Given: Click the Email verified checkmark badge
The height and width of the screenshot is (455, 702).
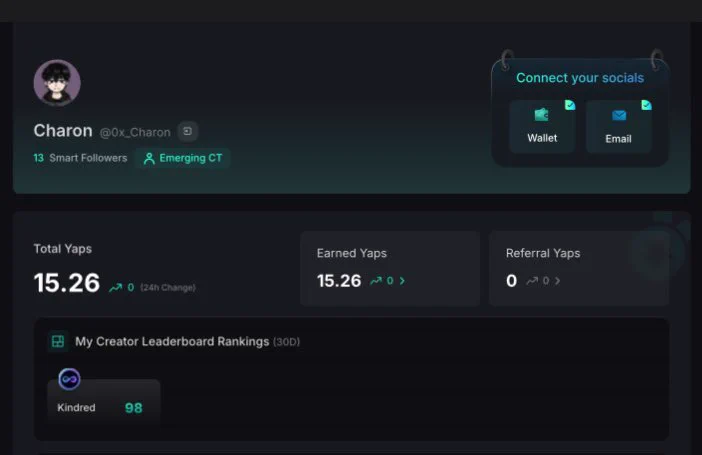Looking at the screenshot, I should [646, 105].
